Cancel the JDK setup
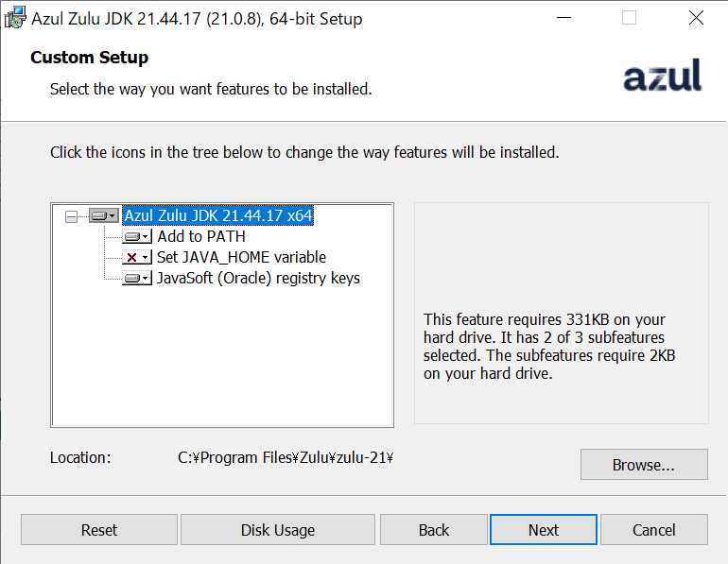The image size is (728, 564). (653, 529)
